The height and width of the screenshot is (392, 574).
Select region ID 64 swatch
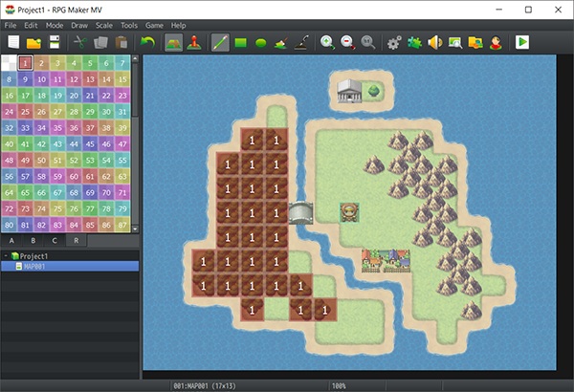pyautogui.click(x=9, y=192)
